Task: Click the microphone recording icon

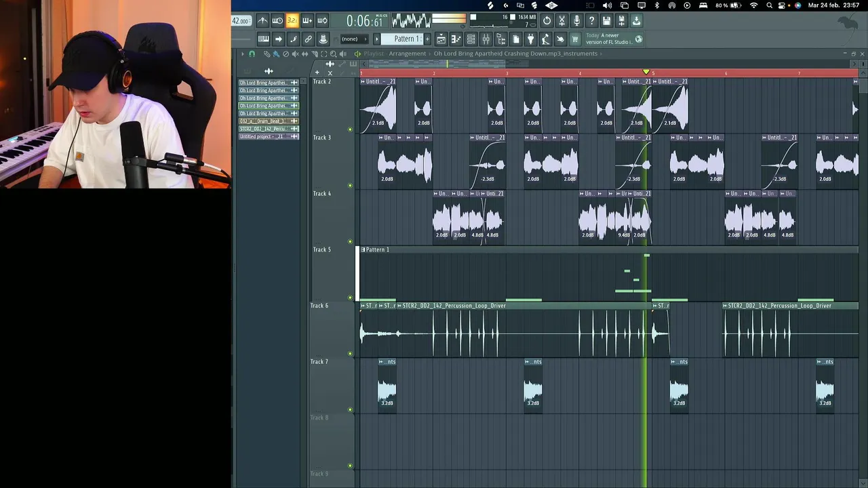Action: pyautogui.click(x=576, y=21)
